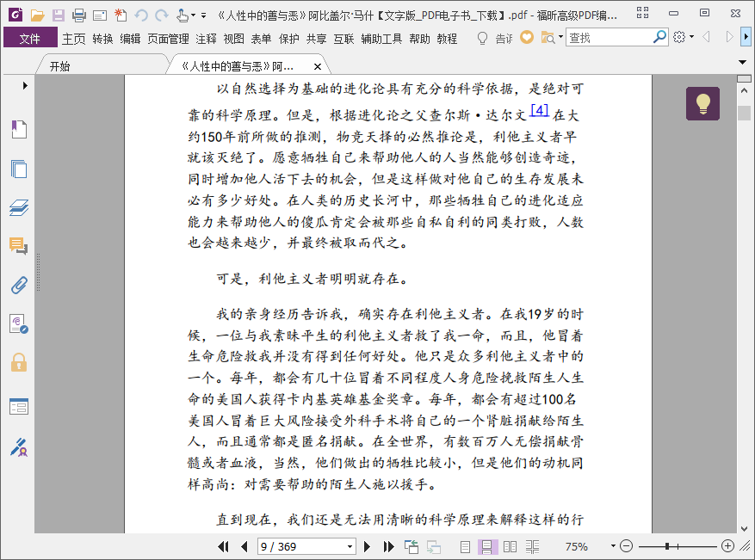Image resolution: width=755 pixels, height=560 pixels.
Task: Open the 帮助 ribbon tab
Action: point(419,39)
